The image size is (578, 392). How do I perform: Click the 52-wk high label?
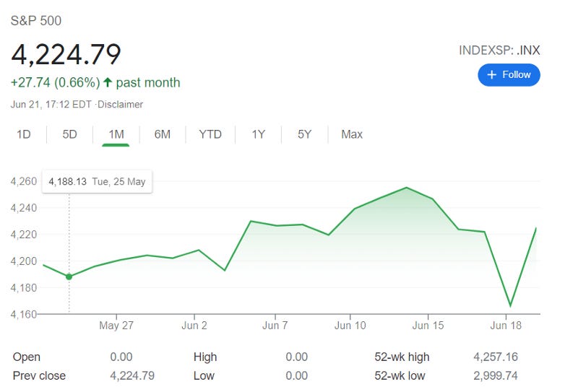402,357
